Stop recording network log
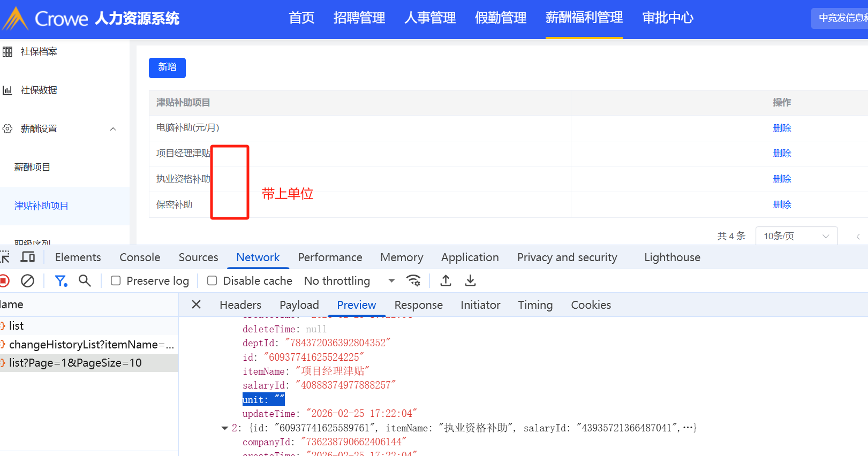The height and width of the screenshot is (456, 868). pos(4,281)
